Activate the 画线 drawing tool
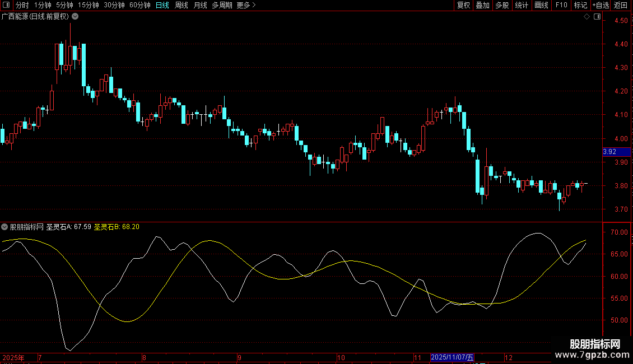The image size is (633, 364). click(541, 5)
